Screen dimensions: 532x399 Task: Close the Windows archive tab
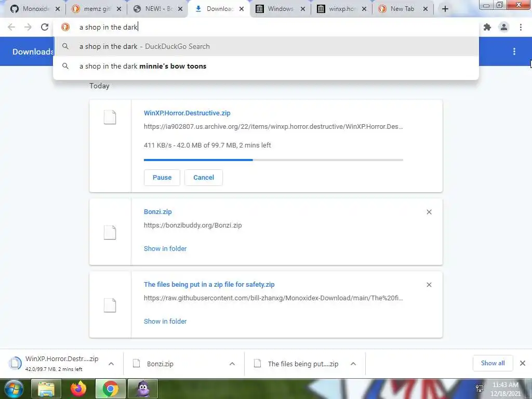coord(303,9)
